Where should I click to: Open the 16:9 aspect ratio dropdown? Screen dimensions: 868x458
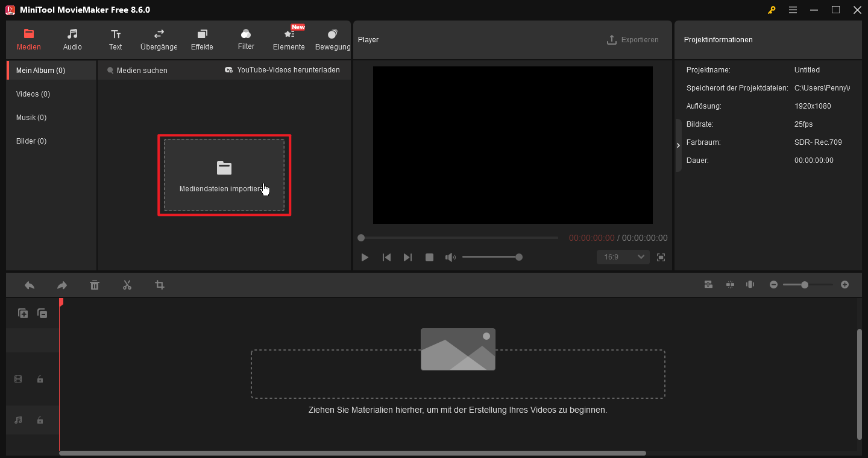pos(623,256)
